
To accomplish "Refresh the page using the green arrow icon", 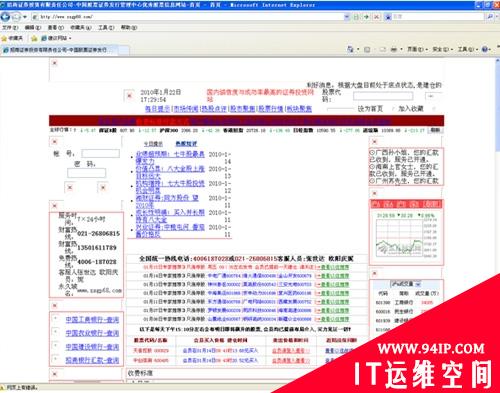I will click(x=366, y=17).
